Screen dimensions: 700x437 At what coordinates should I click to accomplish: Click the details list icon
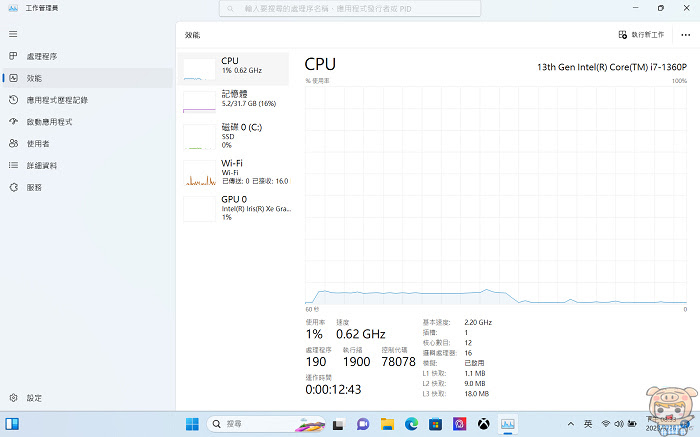pos(13,165)
